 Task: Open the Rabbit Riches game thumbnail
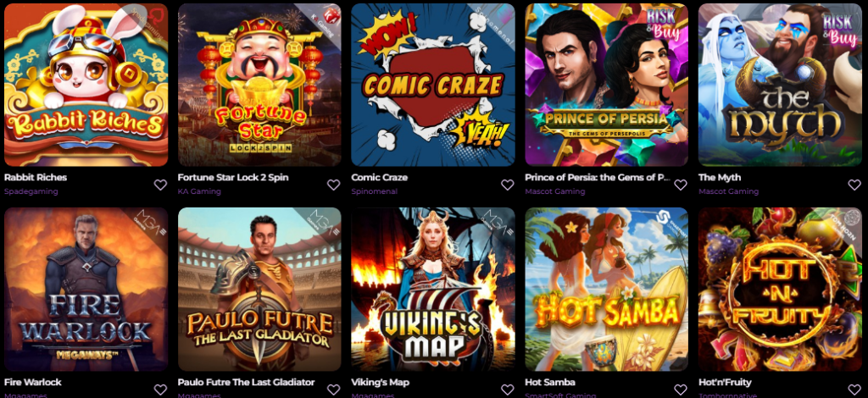tap(86, 85)
